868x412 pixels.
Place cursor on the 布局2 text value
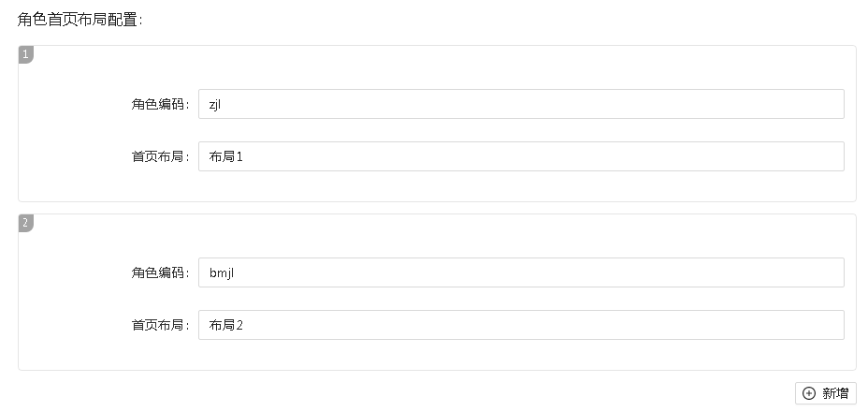point(225,325)
